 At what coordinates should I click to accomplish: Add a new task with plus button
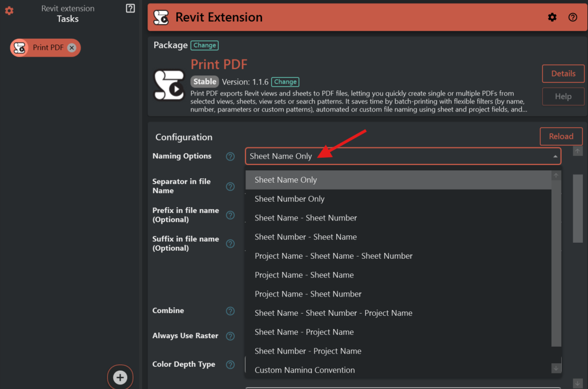pos(120,377)
